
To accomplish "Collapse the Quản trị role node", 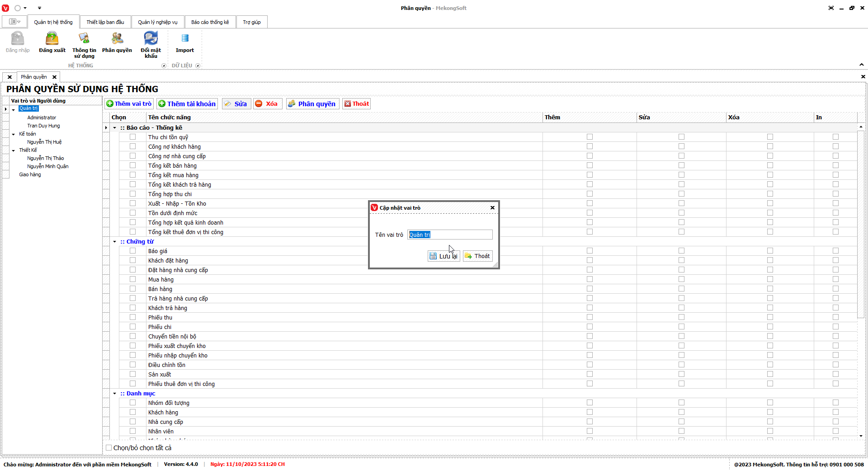I will [x=14, y=109].
